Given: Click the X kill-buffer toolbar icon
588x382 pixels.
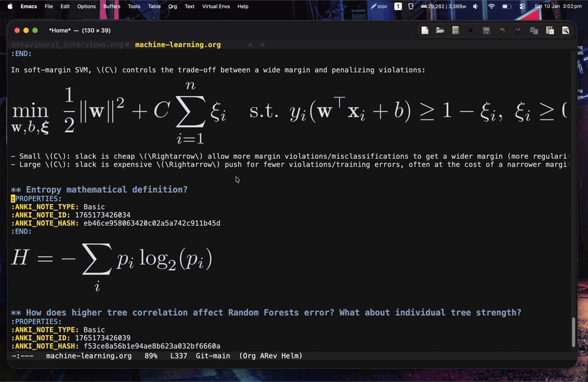Looking at the screenshot, I should [x=470, y=31].
